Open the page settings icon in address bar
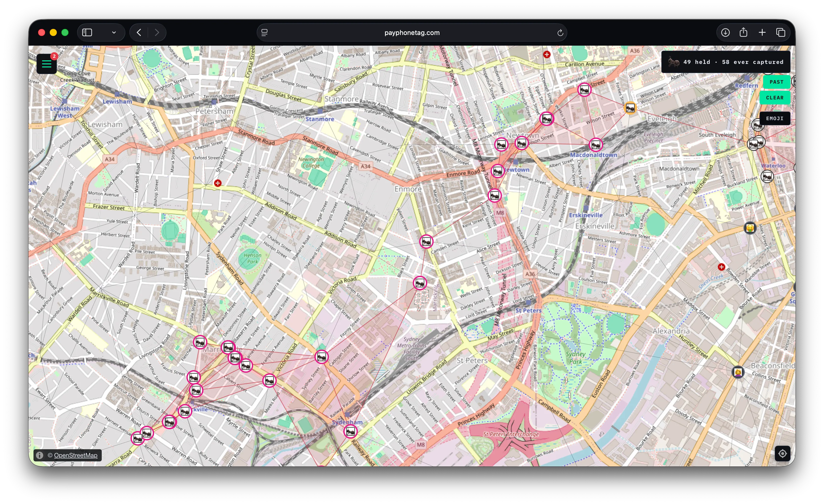Viewport: 824px width, 504px height. pyautogui.click(x=264, y=32)
